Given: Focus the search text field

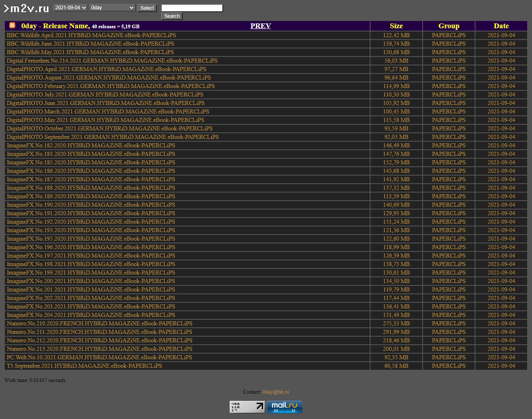Looking at the screenshot, I should (x=192, y=8).
